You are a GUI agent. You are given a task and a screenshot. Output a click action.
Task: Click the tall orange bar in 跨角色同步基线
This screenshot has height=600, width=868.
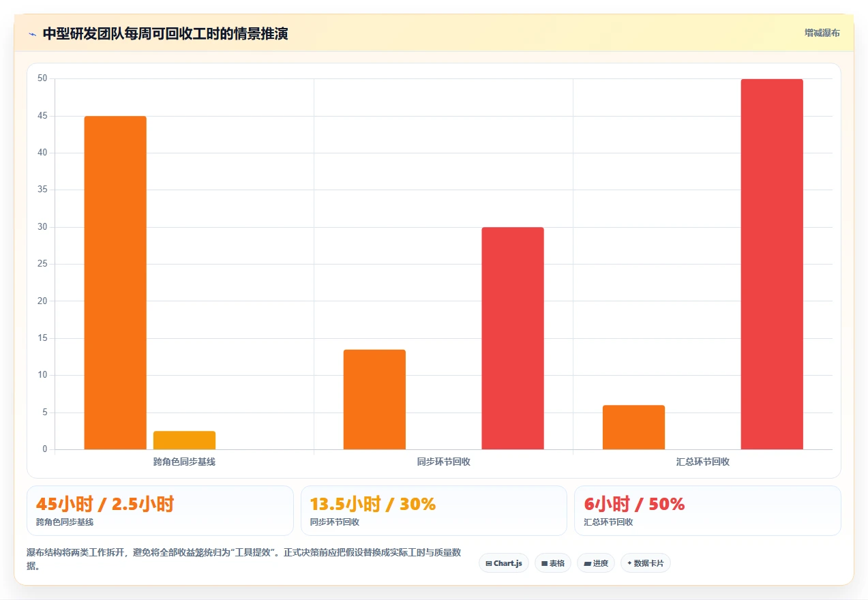[115, 283]
